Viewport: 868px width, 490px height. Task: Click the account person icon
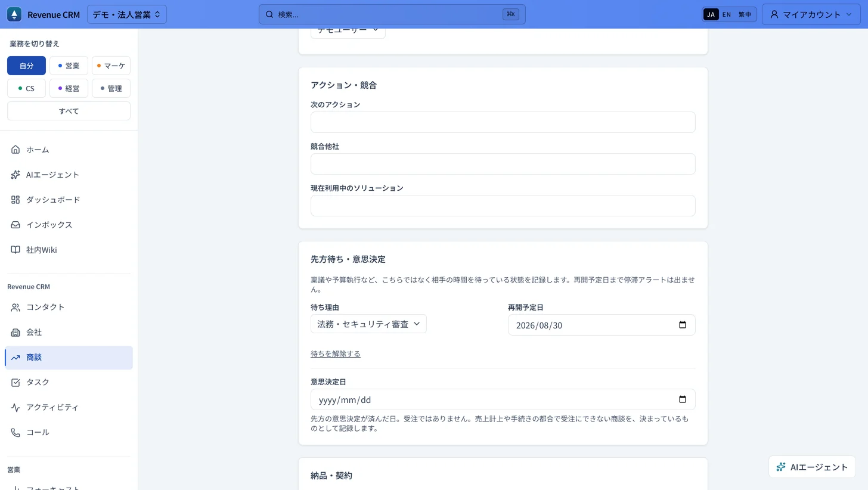pyautogui.click(x=774, y=14)
